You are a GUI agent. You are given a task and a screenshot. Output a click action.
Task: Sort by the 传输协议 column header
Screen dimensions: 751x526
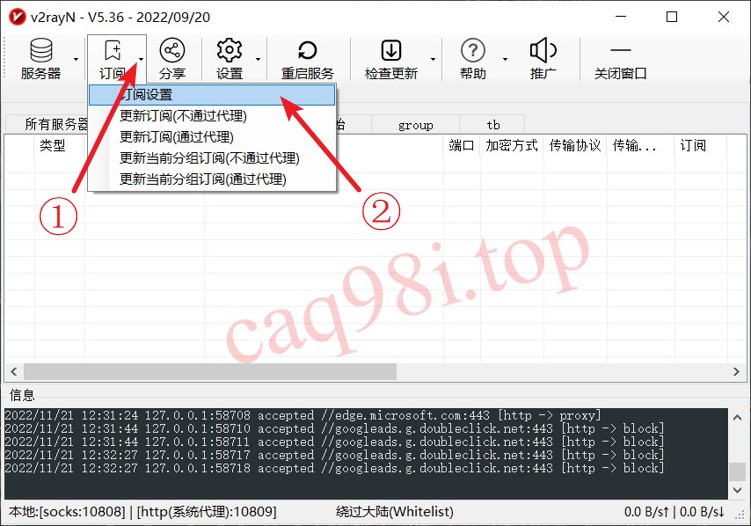click(x=575, y=145)
